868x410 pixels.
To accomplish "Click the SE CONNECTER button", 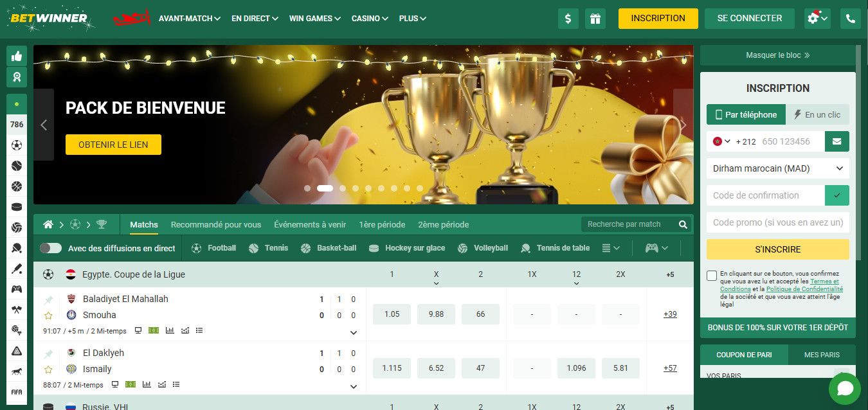I will click(750, 19).
